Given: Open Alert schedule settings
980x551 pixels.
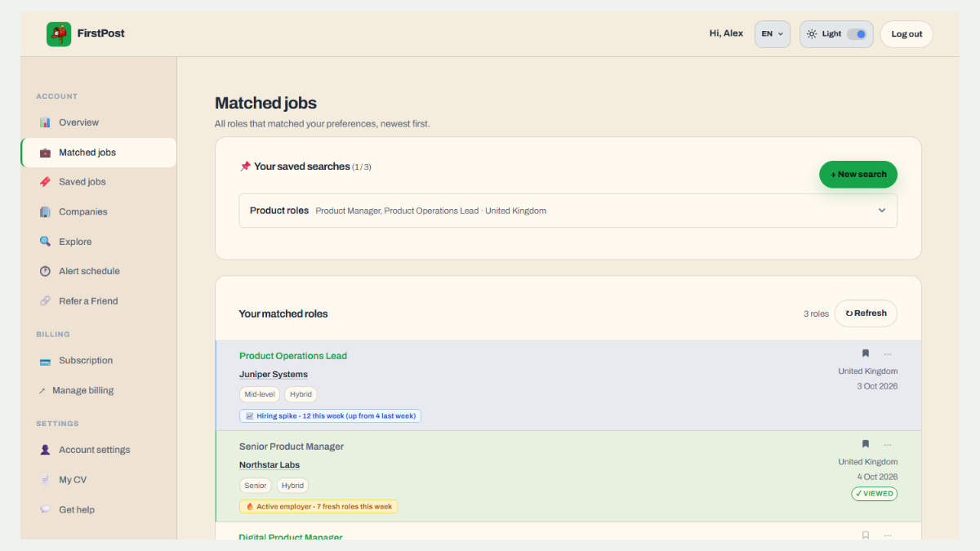Looking at the screenshot, I should pos(98,271).
